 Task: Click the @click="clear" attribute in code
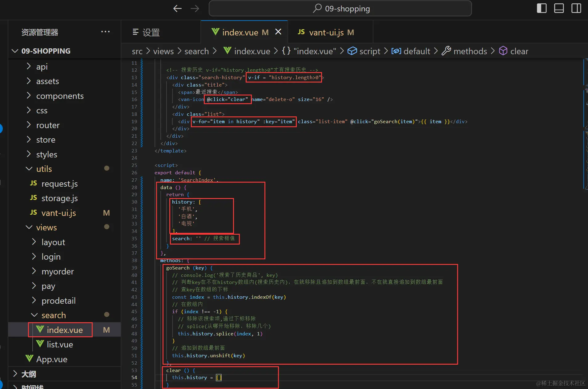[x=228, y=99]
